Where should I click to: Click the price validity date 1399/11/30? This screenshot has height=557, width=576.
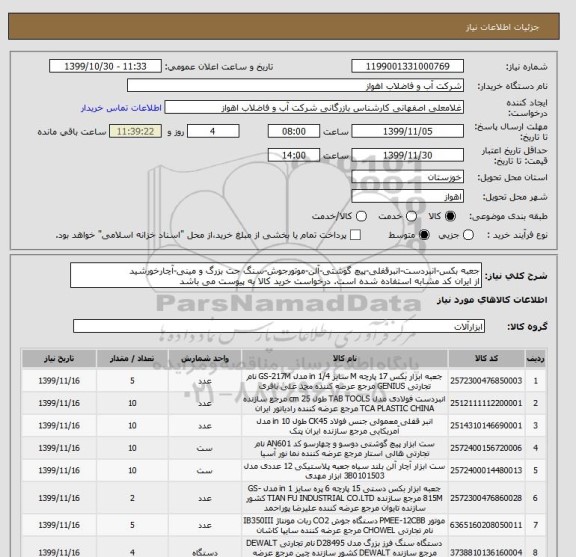pos(407,155)
